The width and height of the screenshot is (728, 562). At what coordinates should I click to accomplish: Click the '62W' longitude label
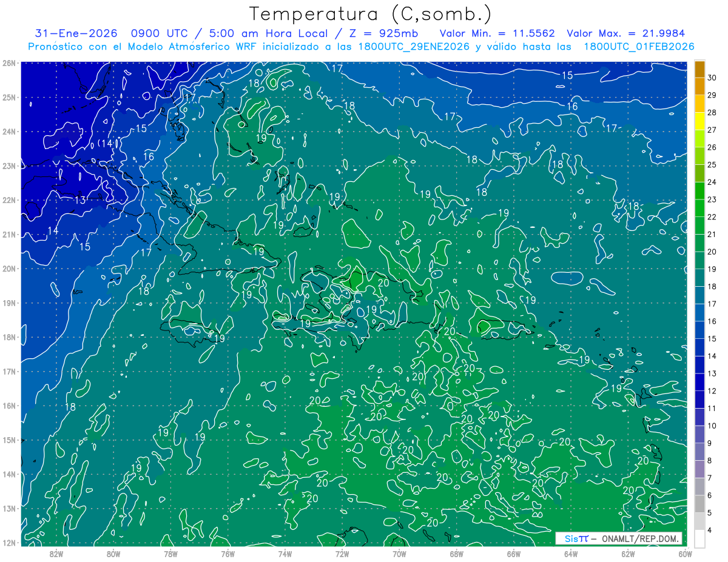628,554
